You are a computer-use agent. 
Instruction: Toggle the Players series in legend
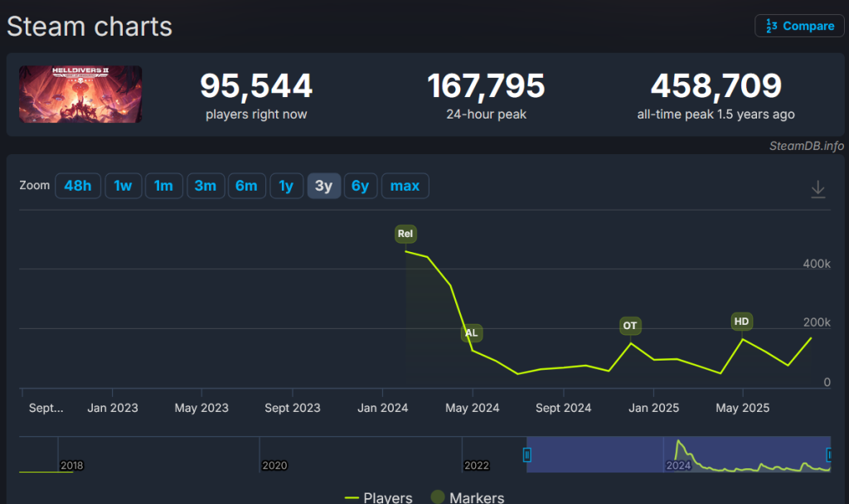378,497
